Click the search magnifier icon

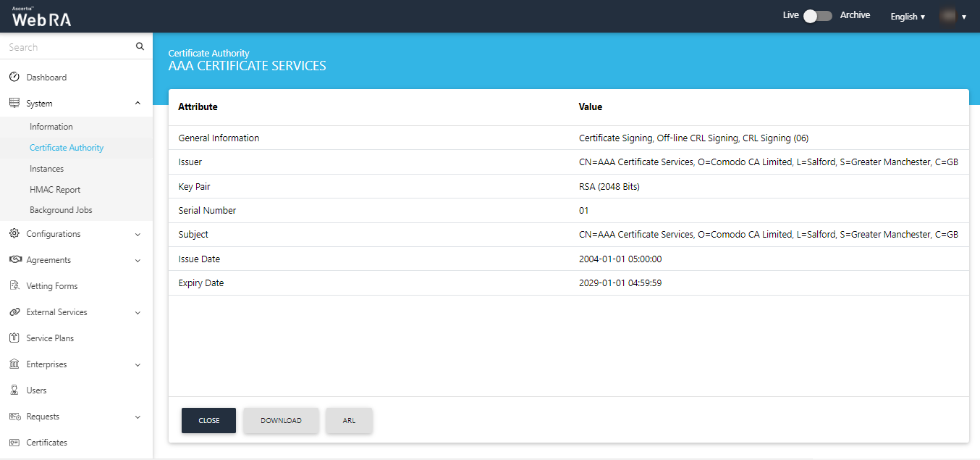click(140, 46)
